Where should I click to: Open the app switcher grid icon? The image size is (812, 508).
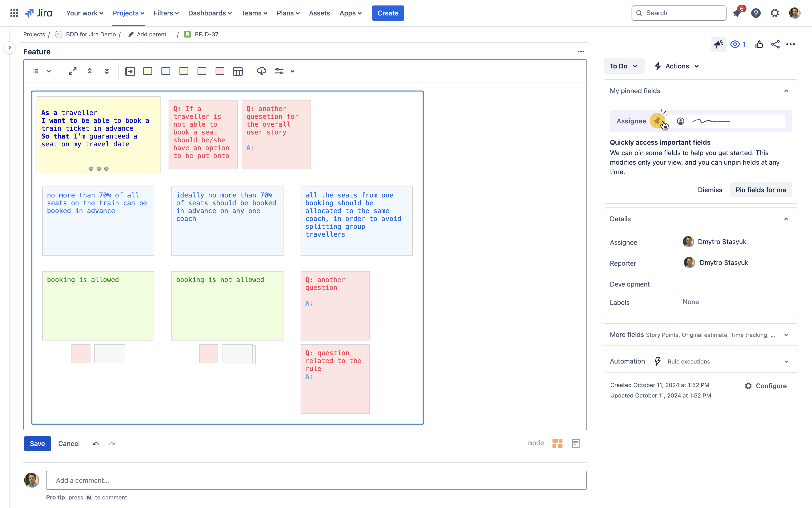click(x=14, y=13)
